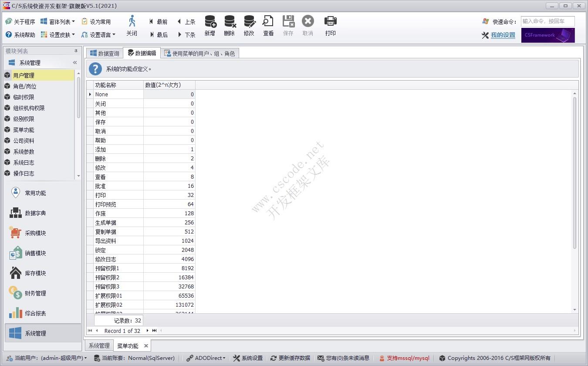Go to last record with 最后 button

(159, 35)
